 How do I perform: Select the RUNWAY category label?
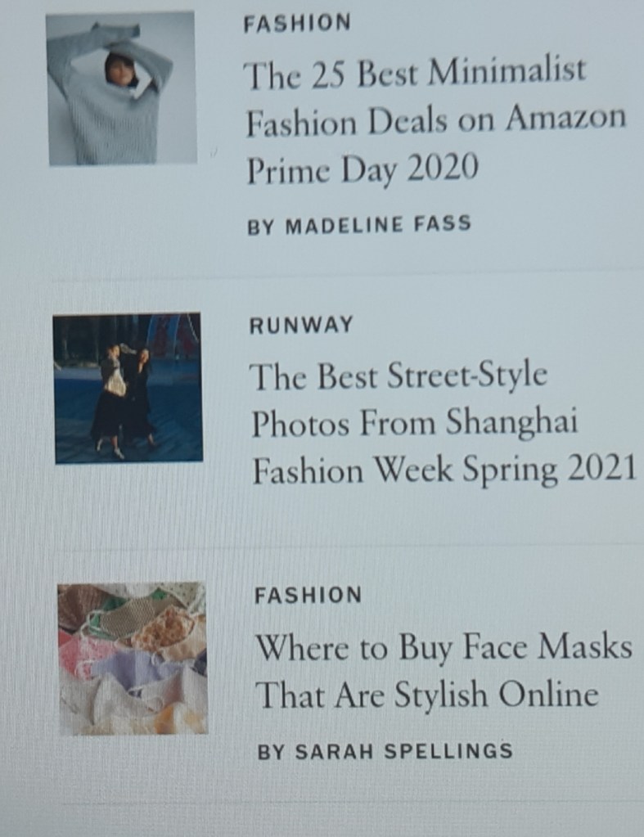(x=301, y=325)
